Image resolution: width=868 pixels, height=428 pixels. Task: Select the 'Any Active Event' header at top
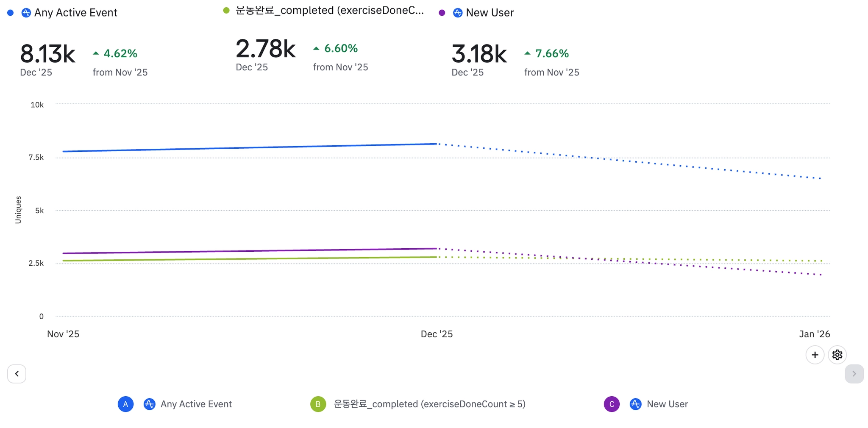pos(75,13)
